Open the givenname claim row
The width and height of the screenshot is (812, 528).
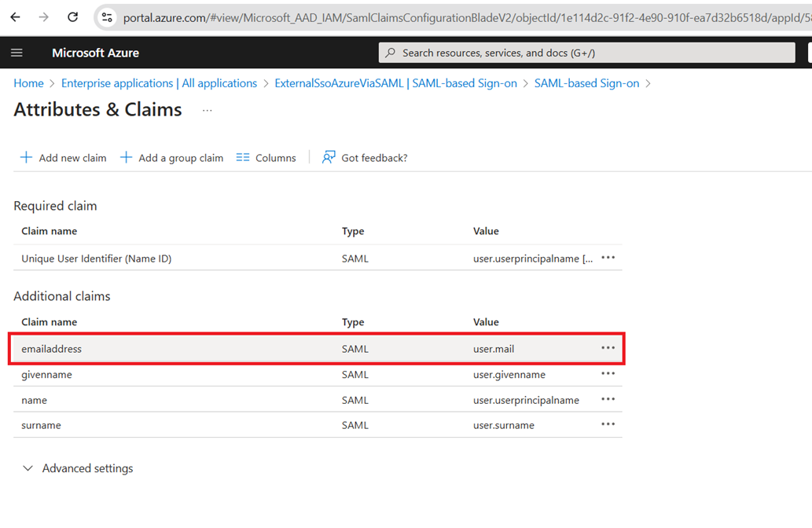click(x=318, y=374)
